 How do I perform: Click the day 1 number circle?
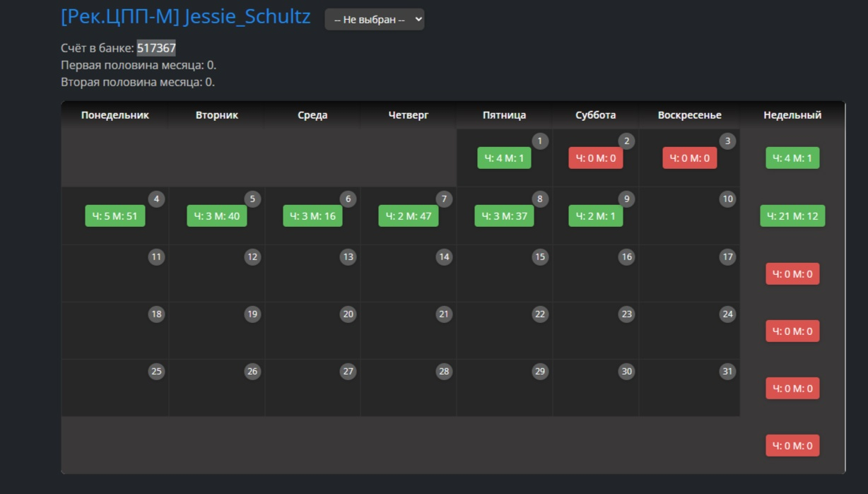point(540,141)
